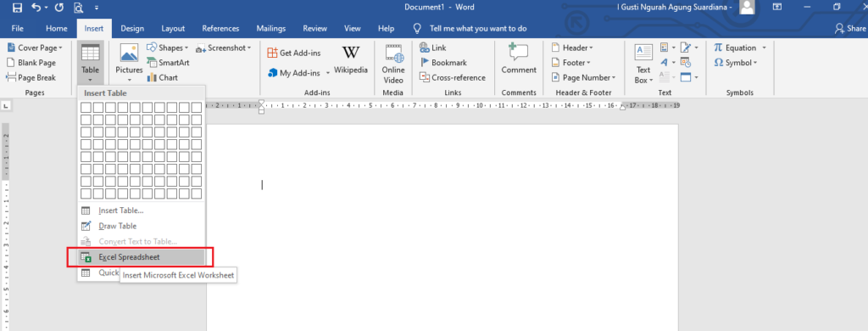Insert an Online Video
The width and height of the screenshot is (868, 331).
click(393, 64)
